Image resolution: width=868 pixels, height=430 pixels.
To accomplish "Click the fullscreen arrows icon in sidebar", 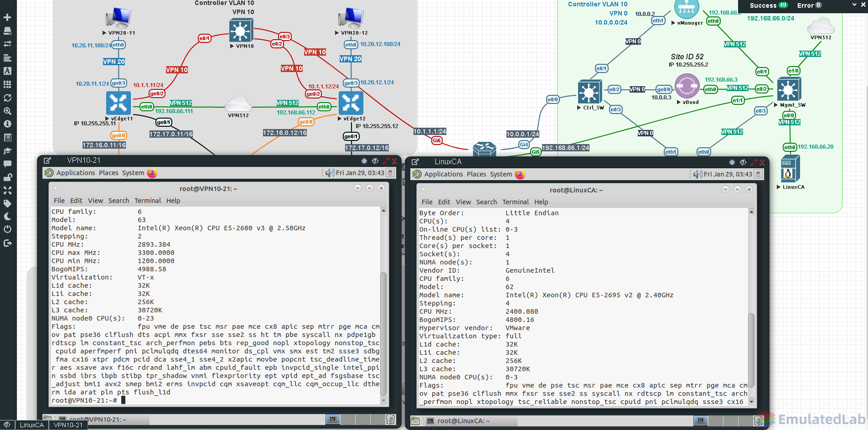I will [x=7, y=190].
